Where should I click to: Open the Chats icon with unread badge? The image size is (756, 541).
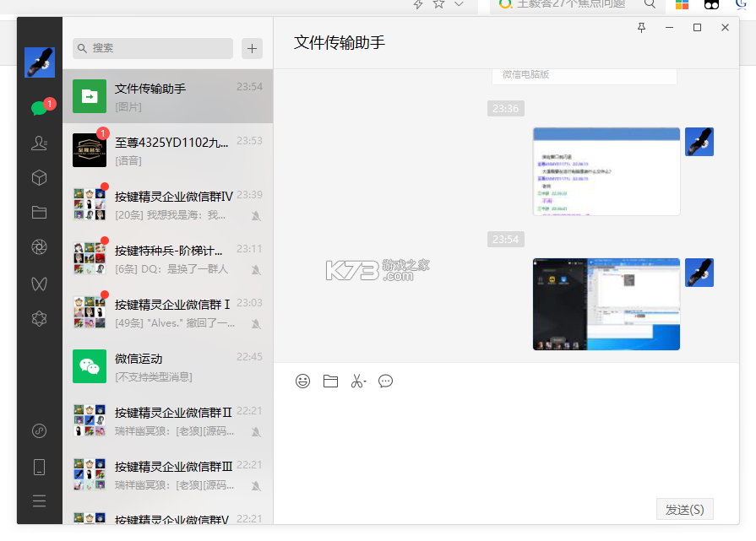[40, 108]
